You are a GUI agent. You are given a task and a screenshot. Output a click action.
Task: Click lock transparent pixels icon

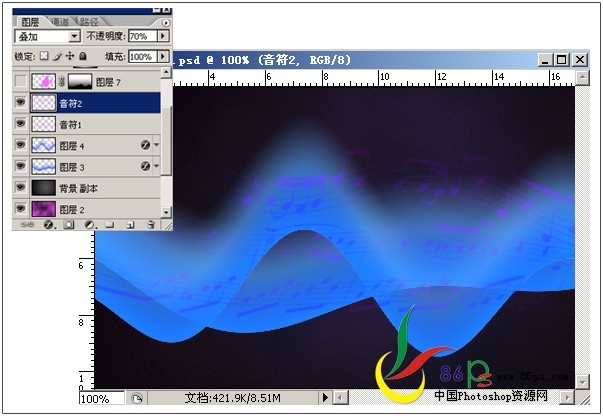44,56
